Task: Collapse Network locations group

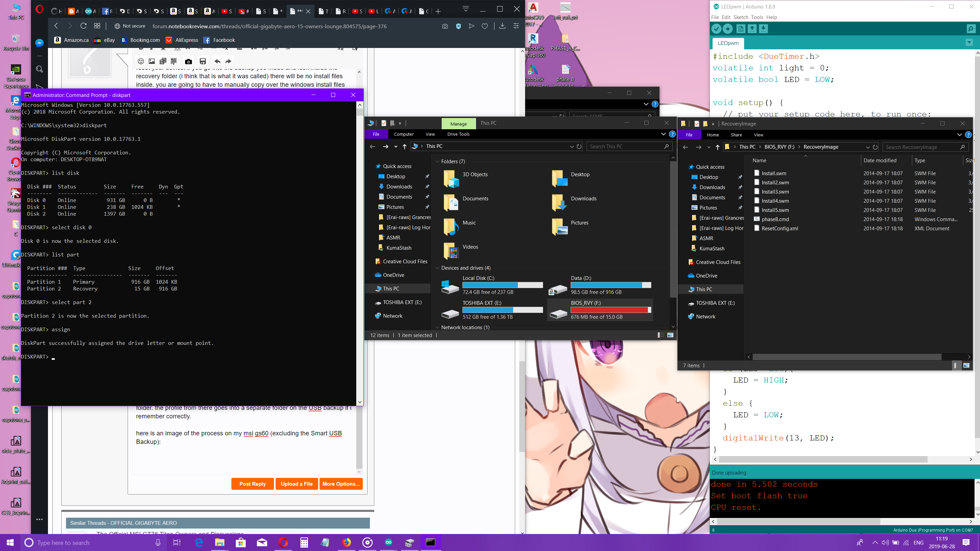Action: coord(438,328)
